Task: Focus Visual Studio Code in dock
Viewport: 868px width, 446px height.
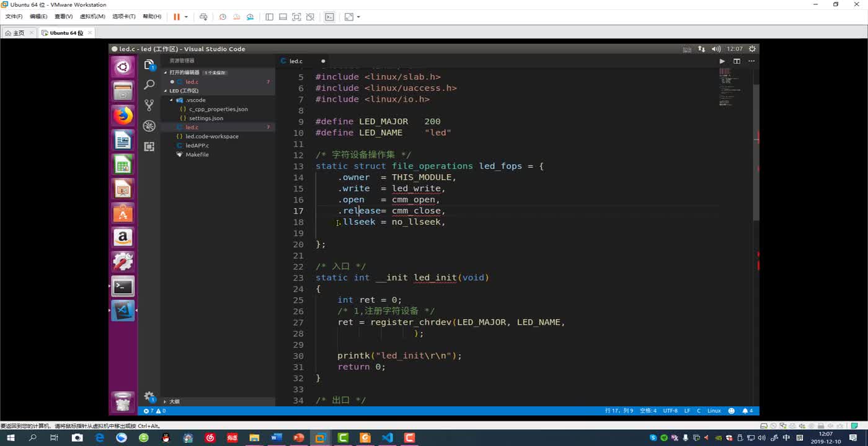Action: pos(123,310)
